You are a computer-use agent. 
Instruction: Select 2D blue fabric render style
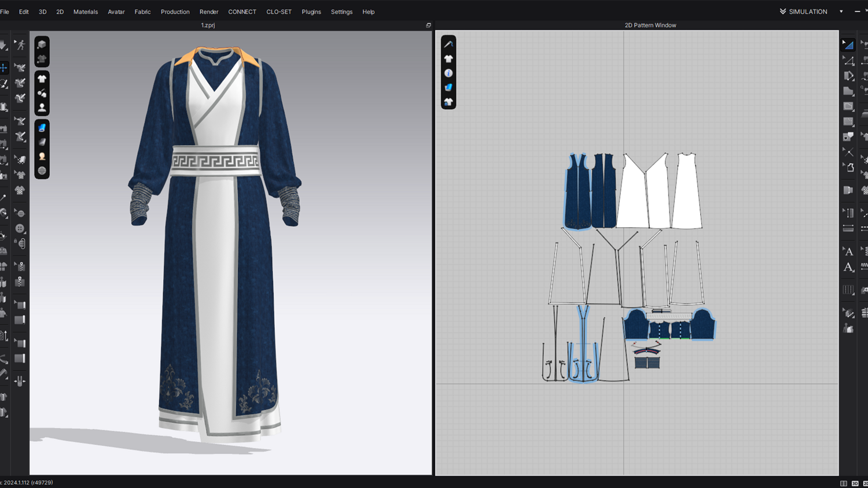pyautogui.click(x=448, y=87)
